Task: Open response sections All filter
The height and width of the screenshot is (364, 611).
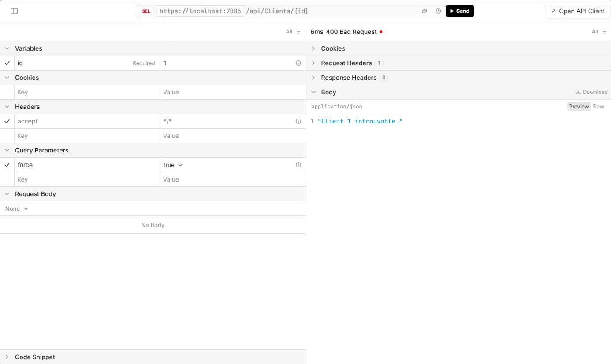Action: click(x=600, y=32)
